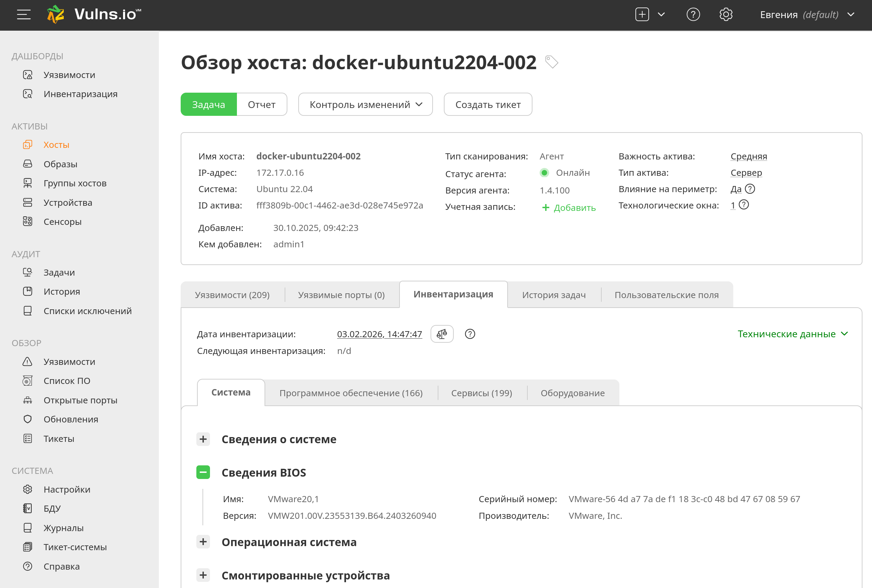Open Программное обеспечение (166) tab

point(351,393)
